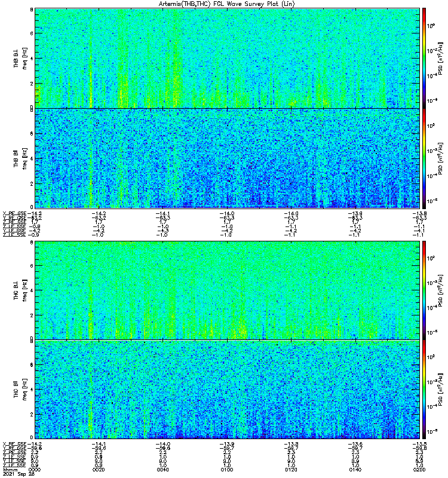448x478 pixels.
Task: Click the 0020 time label on bottom axis
Action: pyautogui.click(x=99, y=470)
